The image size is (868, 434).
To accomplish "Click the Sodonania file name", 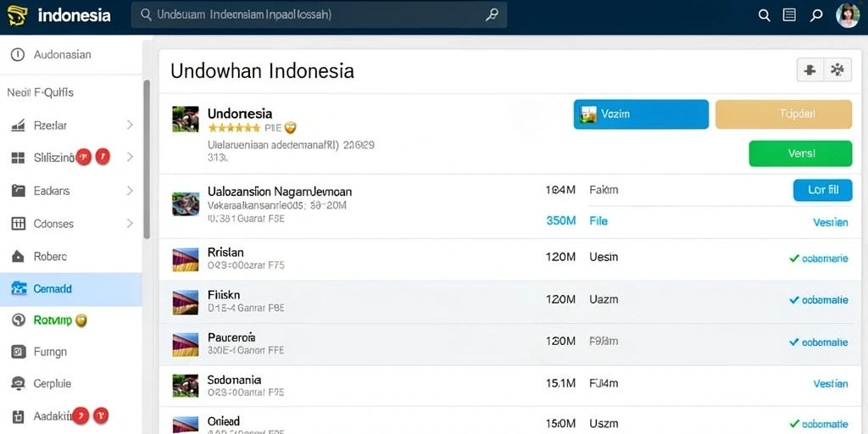I will coord(234,380).
